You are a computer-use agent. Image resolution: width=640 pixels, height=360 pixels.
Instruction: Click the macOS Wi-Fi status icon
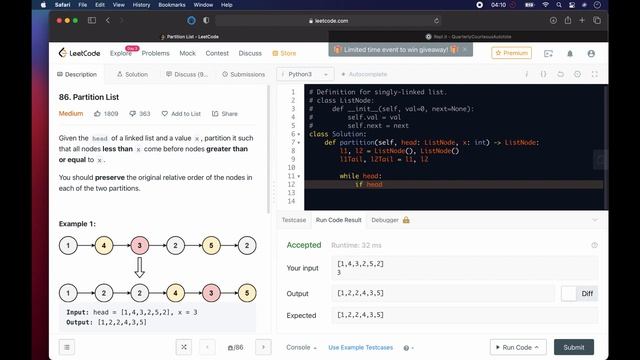coord(545,5)
